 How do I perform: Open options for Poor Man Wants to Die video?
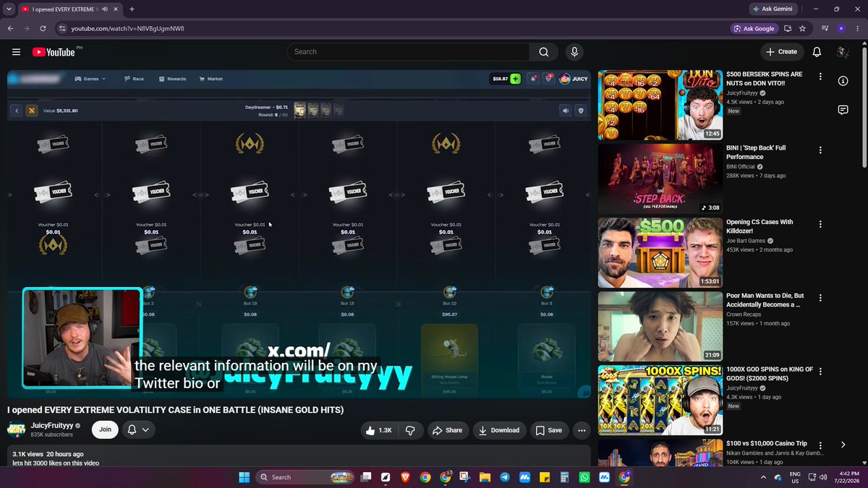point(820,298)
